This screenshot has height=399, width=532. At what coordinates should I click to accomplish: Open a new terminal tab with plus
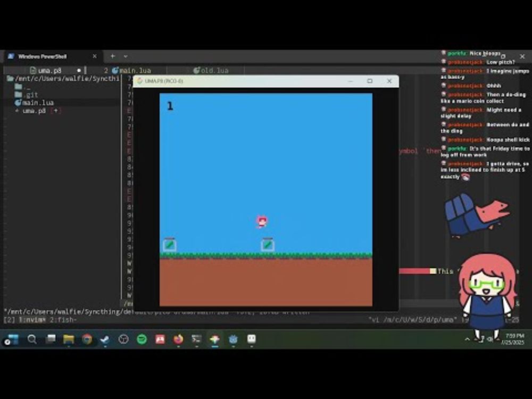[x=113, y=56]
